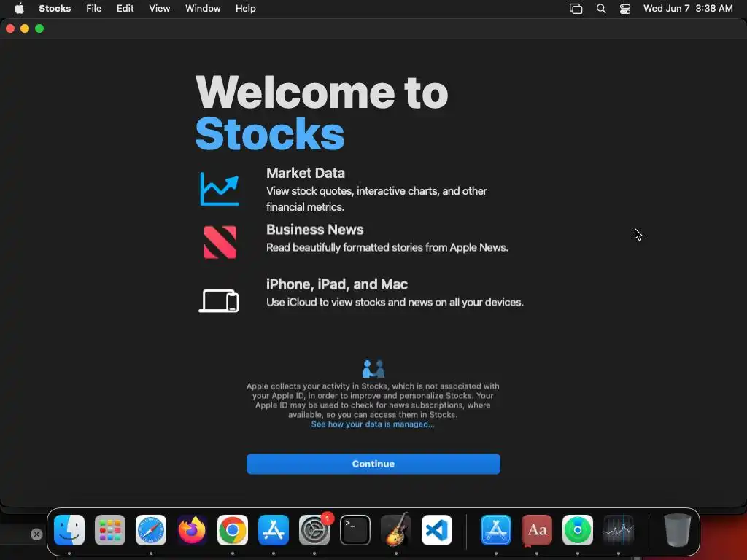Launch Firefox from the Dock
The width and height of the screenshot is (747, 560).
click(192, 530)
